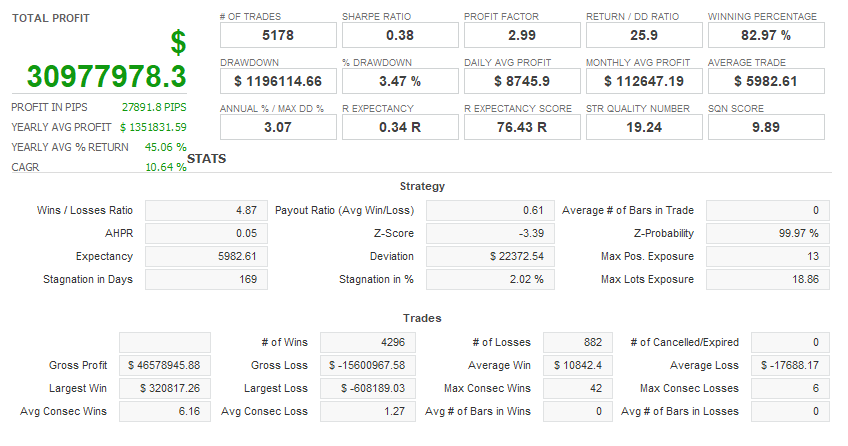Select the Return / DD Ratio box
The image size is (848, 446).
click(x=644, y=35)
